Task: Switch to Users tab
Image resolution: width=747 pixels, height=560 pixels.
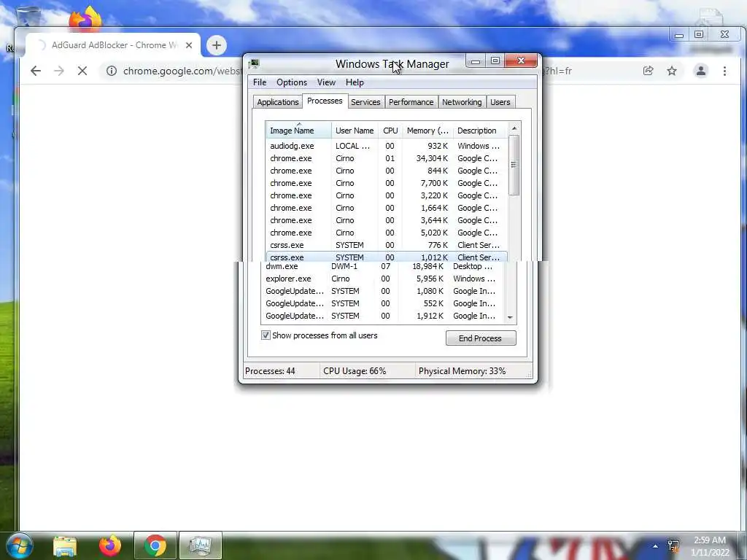Action: [x=500, y=102]
